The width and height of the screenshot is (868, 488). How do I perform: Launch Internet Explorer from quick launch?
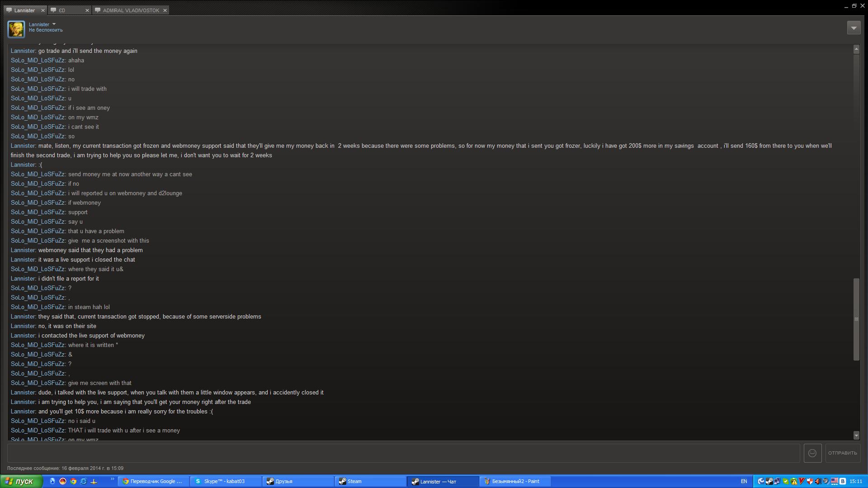(84, 481)
